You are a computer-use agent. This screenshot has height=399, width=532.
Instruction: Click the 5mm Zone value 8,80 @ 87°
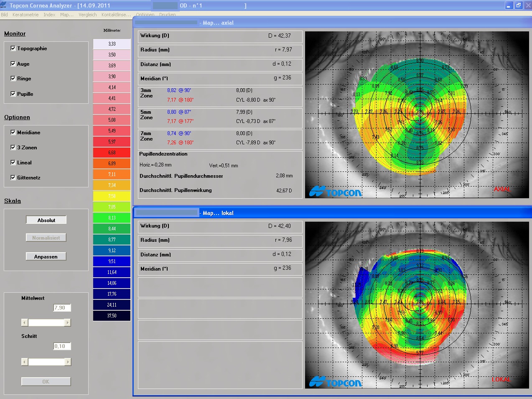point(179,112)
